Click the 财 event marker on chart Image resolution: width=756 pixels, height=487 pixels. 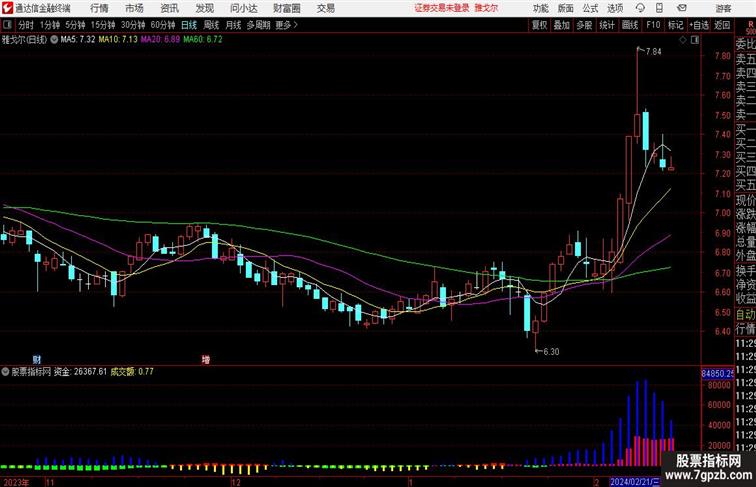[37, 359]
